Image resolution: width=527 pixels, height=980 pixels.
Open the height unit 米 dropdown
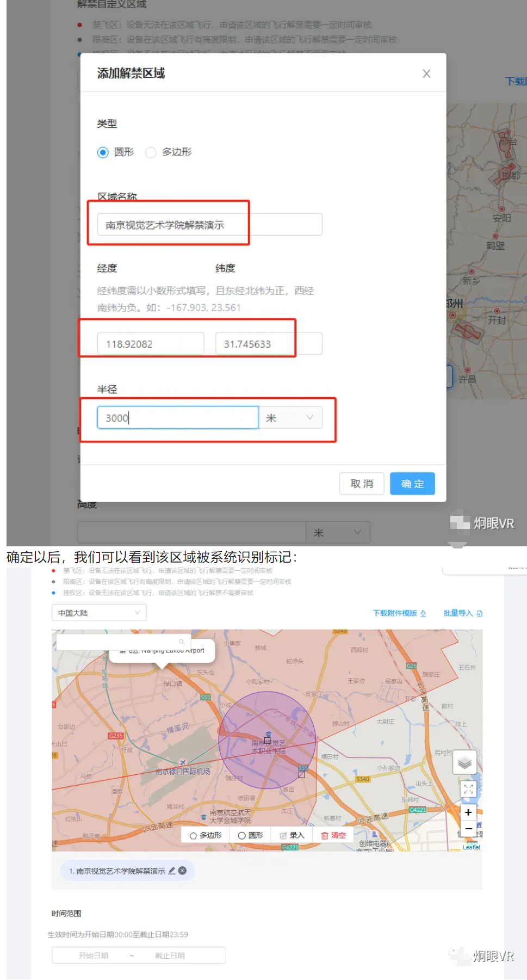[338, 533]
